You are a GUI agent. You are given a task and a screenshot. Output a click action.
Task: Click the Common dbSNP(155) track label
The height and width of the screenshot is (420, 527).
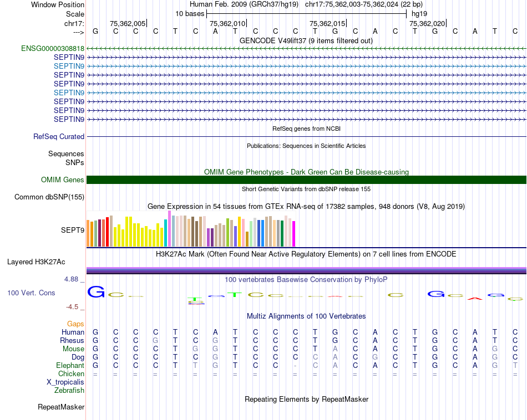pos(49,197)
